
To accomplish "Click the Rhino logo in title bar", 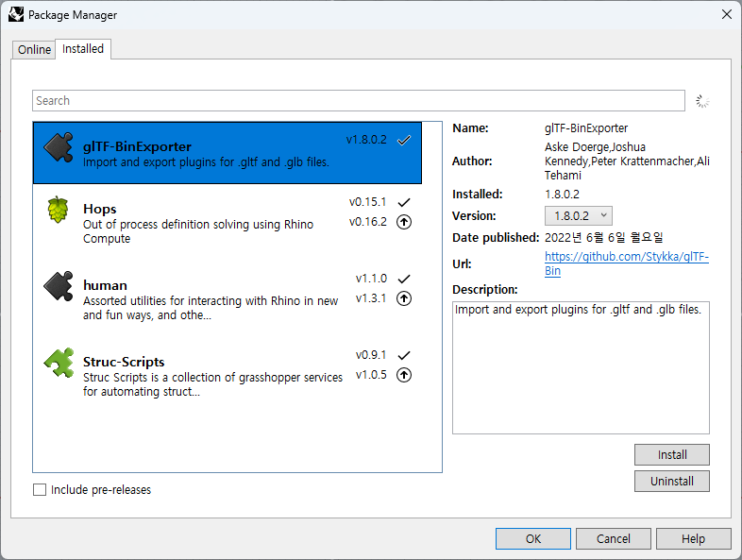I will [x=16, y=15].
